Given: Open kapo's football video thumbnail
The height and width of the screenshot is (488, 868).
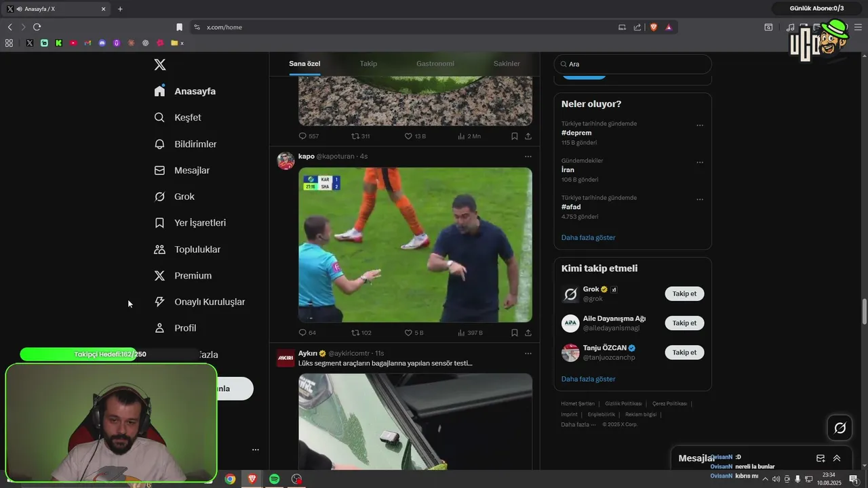Looking at the screenshot, I should [415, 245].
